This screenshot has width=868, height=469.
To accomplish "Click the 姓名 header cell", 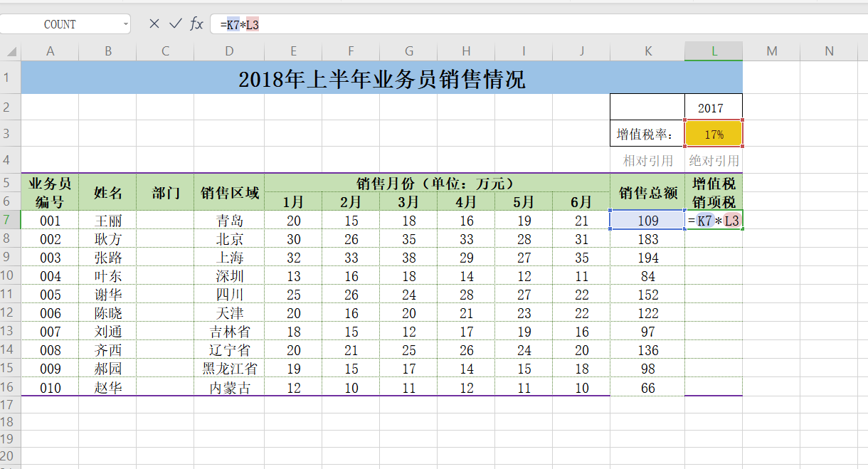I will pos(107,192).
